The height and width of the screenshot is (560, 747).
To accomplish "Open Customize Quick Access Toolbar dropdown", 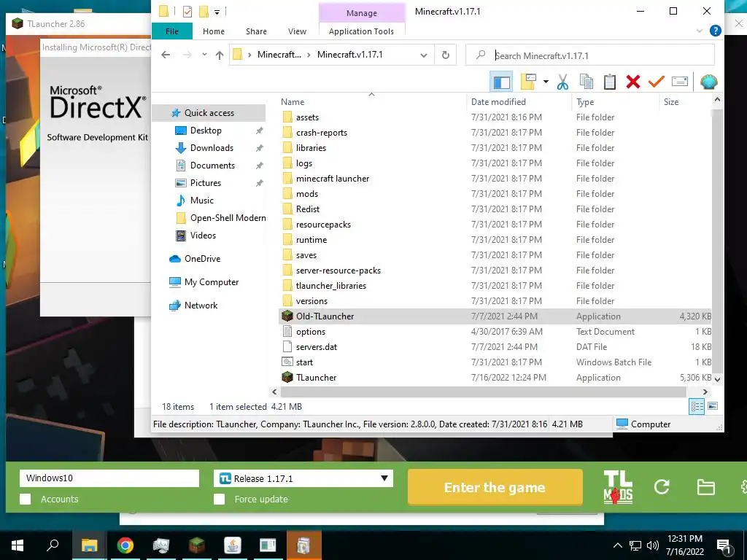I will 217,12.
